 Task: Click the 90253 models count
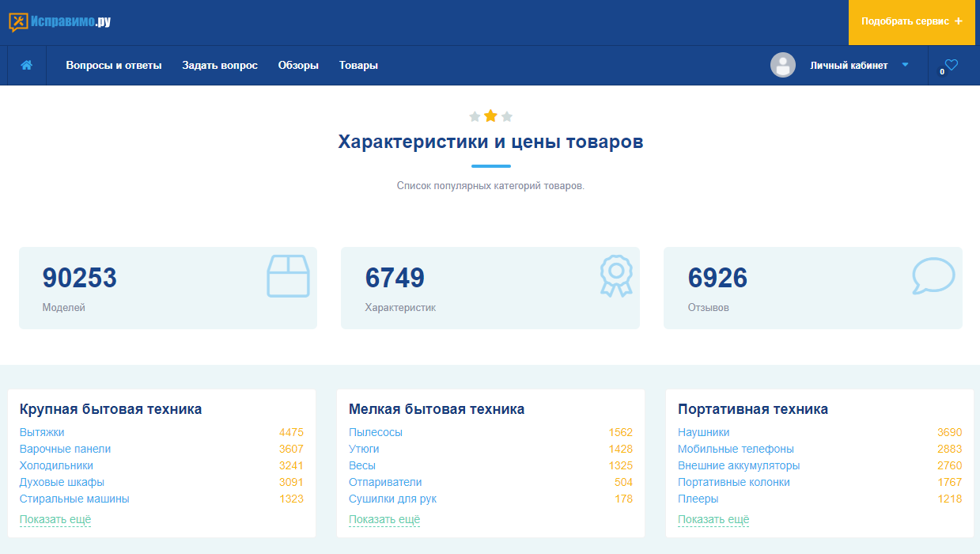pyautogui.click(x=80, y=278)
